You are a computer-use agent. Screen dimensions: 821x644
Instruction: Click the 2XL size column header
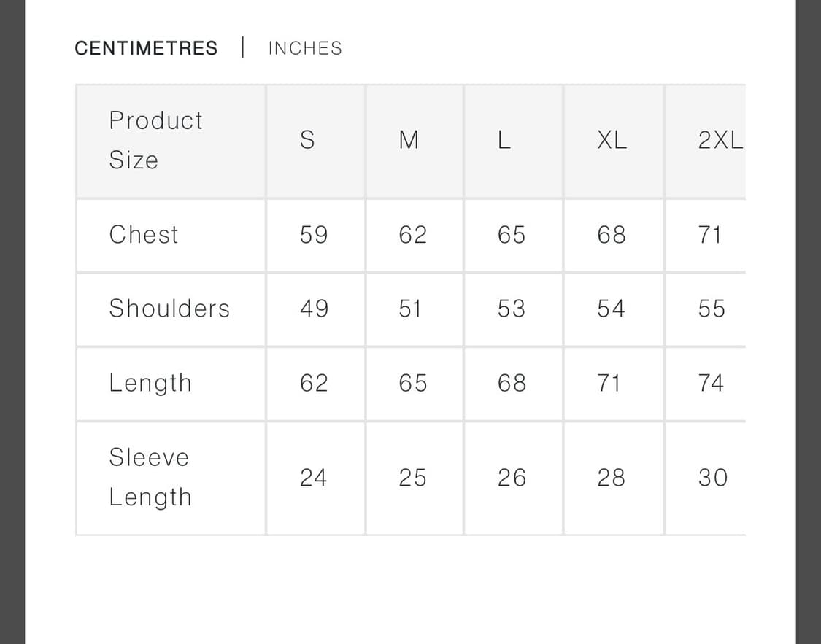coord(720,140)
